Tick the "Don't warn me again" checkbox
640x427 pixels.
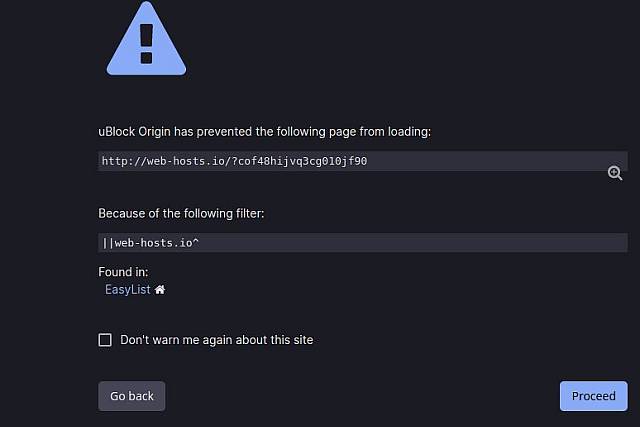(105, 340)
